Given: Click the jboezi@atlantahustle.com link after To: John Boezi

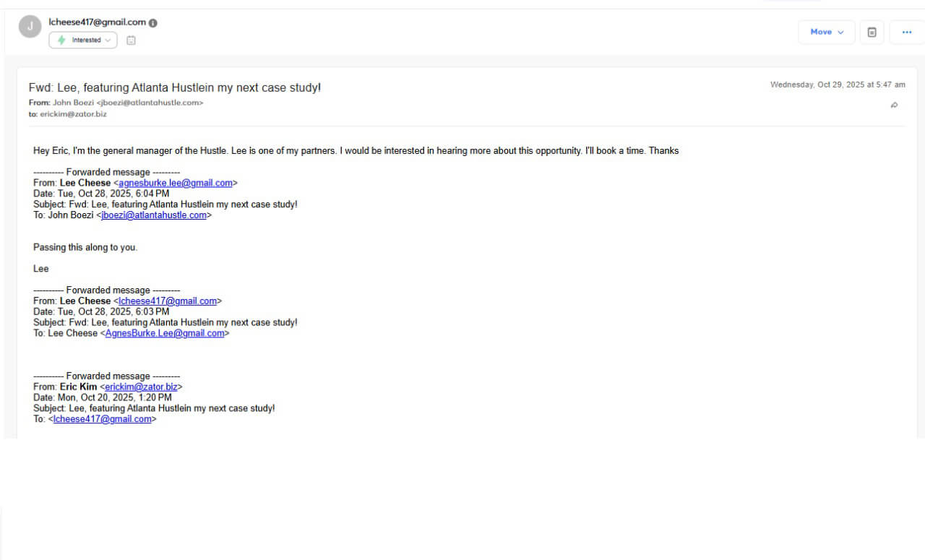Looking at the screenshot, I should click(154, 215).
